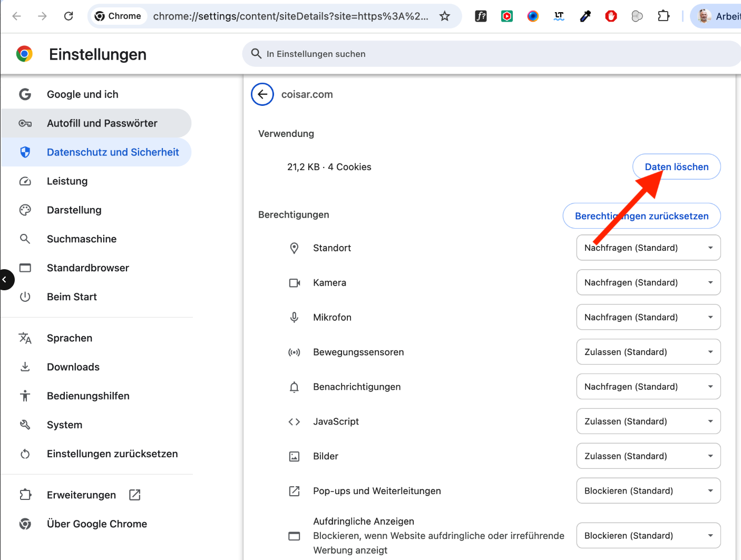Viewport: 741px width, 560px height.
Task: Go back with the browser back arrow
Action: (x=17, y=16)
